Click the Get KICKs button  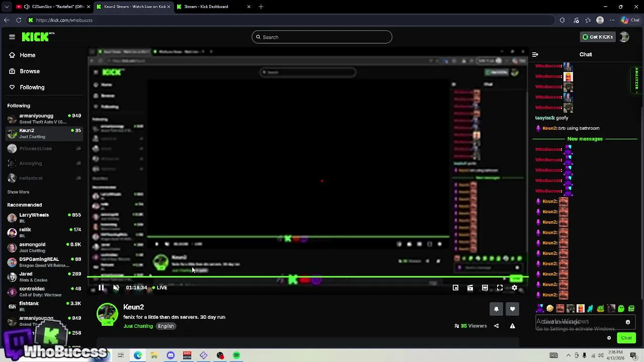click(x=598, y=37)
